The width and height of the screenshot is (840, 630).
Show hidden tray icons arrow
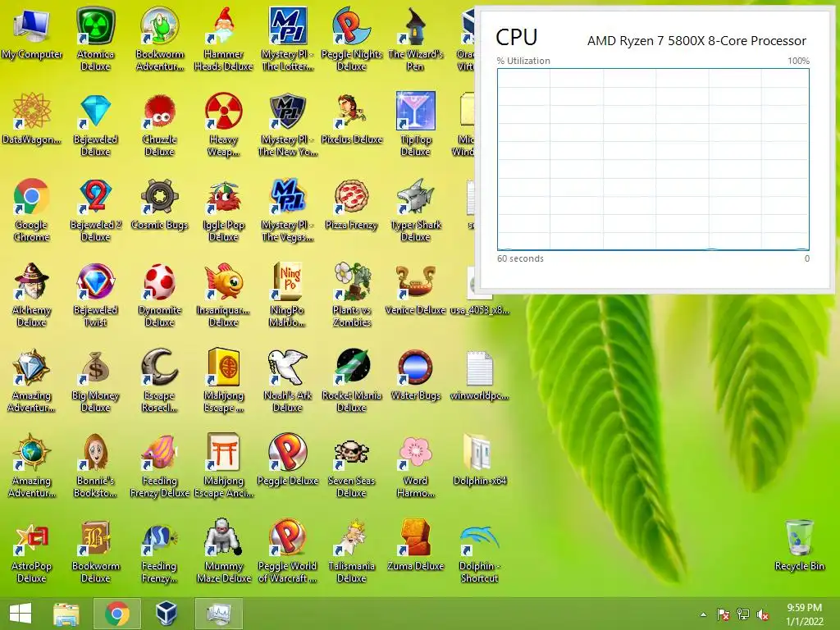click(x=703, y=614)
